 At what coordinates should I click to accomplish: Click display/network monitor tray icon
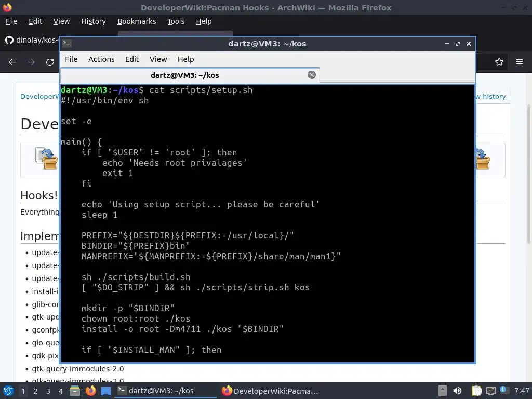(490, 391)
